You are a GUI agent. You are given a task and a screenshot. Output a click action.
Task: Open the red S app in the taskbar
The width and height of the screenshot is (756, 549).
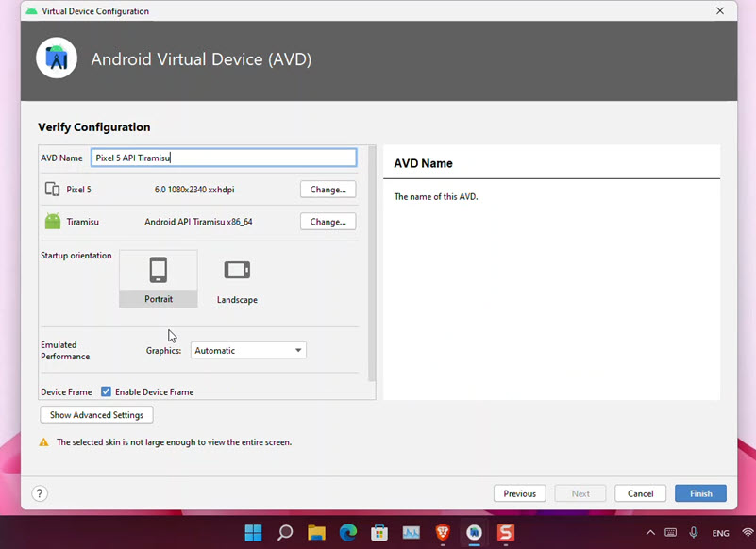506,533
